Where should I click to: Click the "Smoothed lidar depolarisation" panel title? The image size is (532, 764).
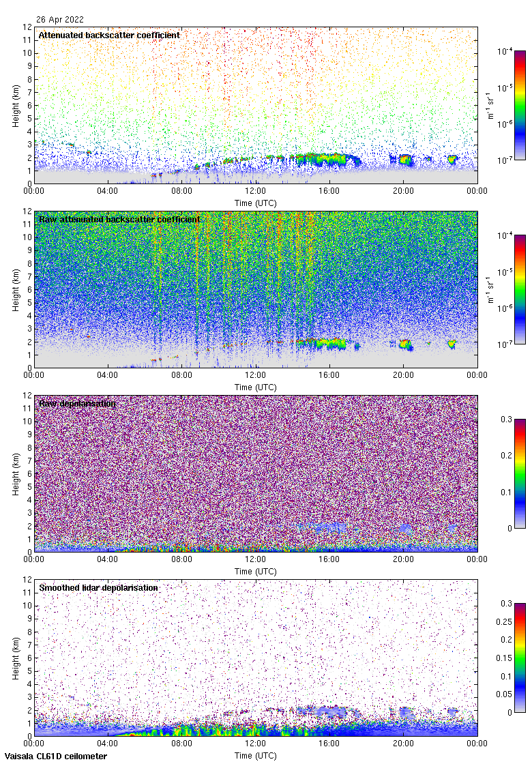[98, 587]
